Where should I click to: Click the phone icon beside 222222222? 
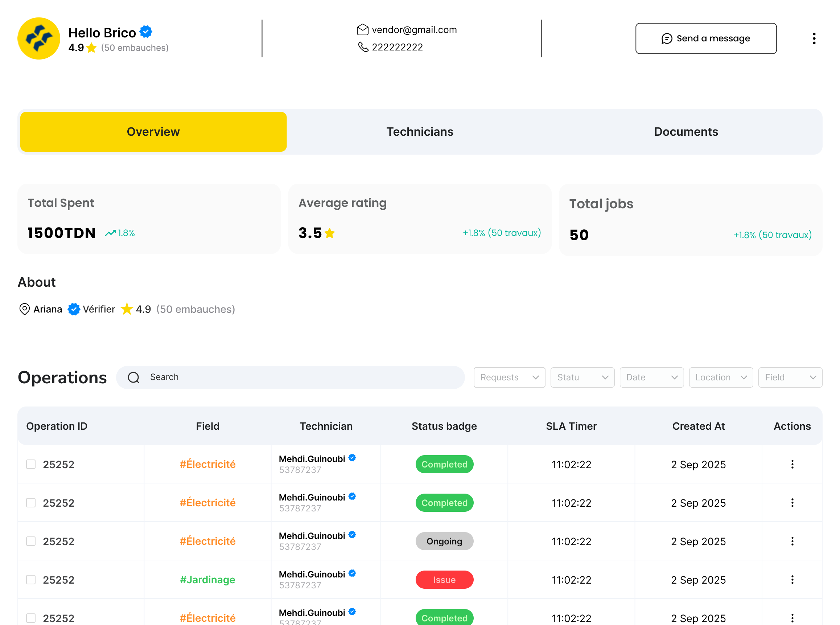[x=363, y=47]
